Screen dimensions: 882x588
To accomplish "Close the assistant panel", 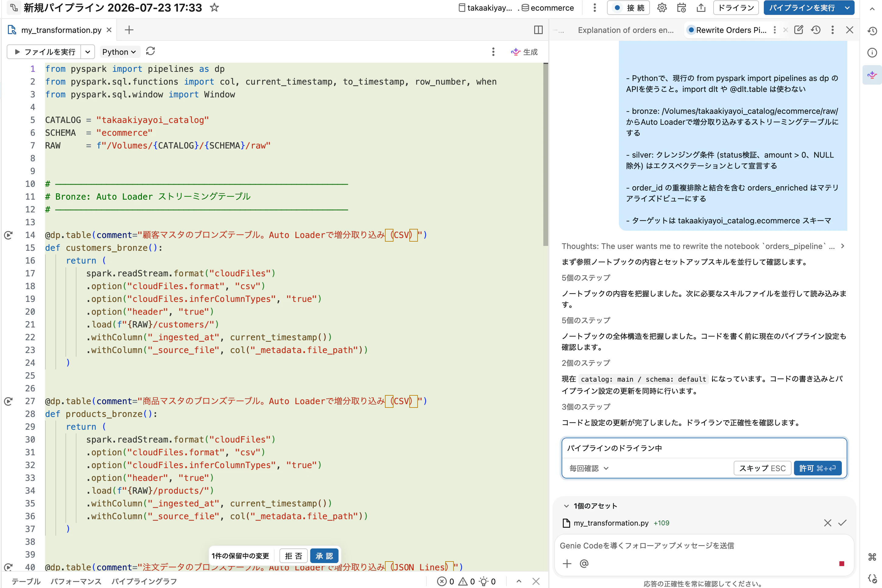I will 850,30.
